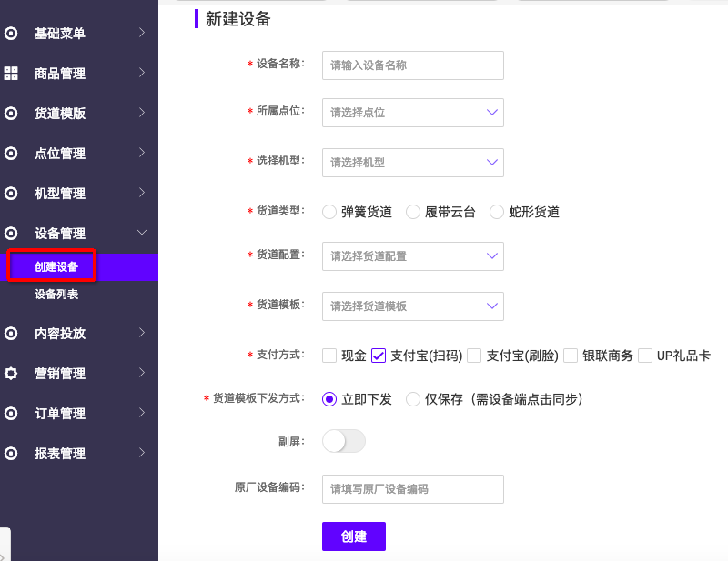
Task: Click the grid icon beside 商品管理
Action: 11,74
